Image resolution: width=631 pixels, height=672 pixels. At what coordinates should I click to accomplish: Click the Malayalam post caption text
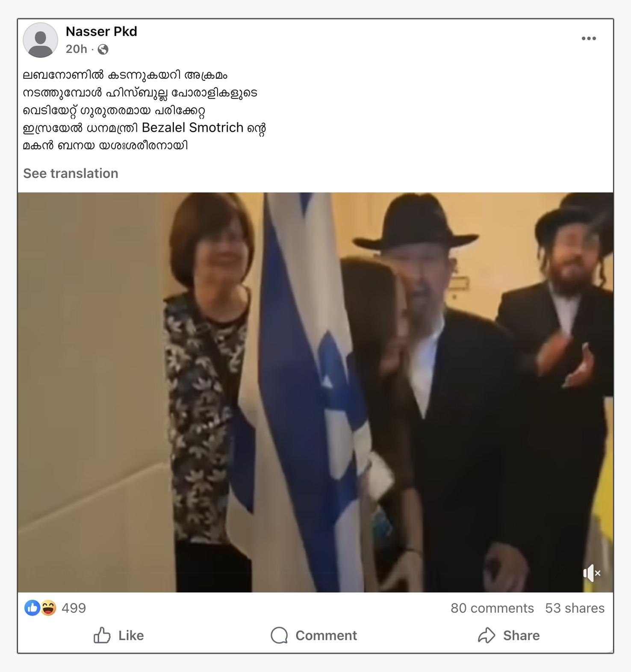click(144, 110)
